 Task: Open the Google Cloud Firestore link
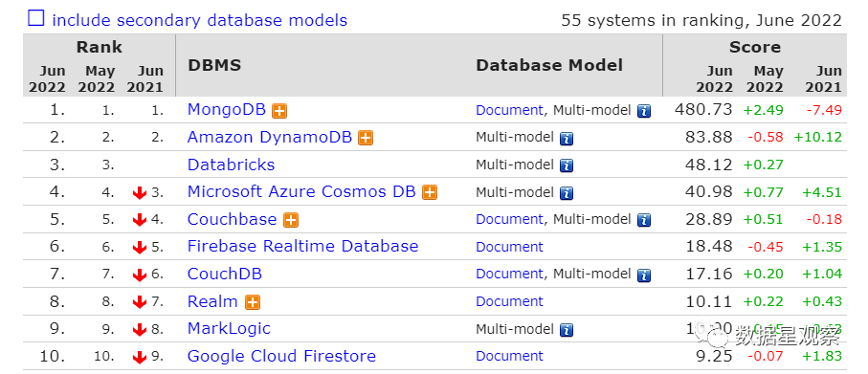(281, 356)
